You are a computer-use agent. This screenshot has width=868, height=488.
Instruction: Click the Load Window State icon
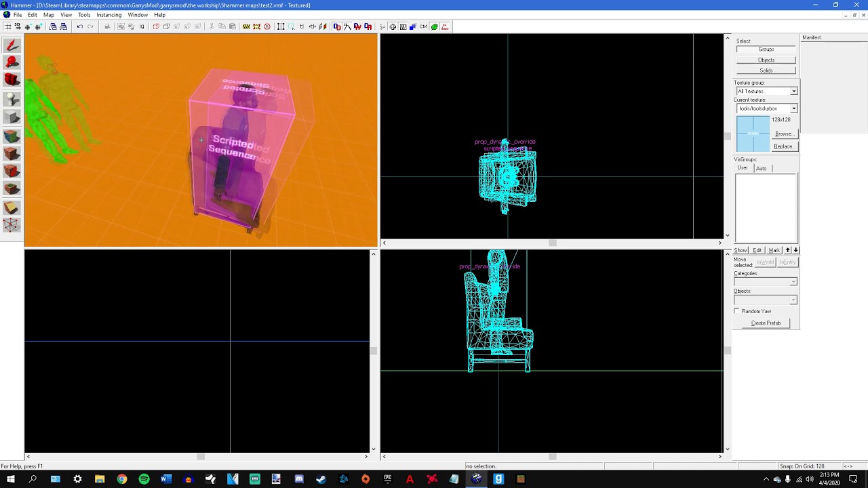tap(53, 27)
